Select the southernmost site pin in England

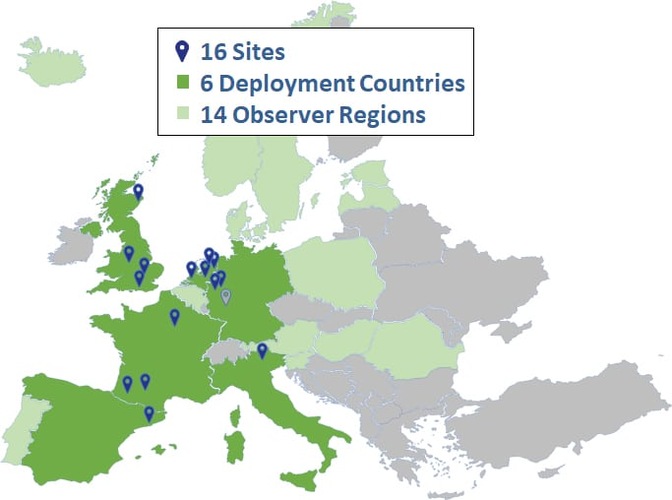coord(139,277)
